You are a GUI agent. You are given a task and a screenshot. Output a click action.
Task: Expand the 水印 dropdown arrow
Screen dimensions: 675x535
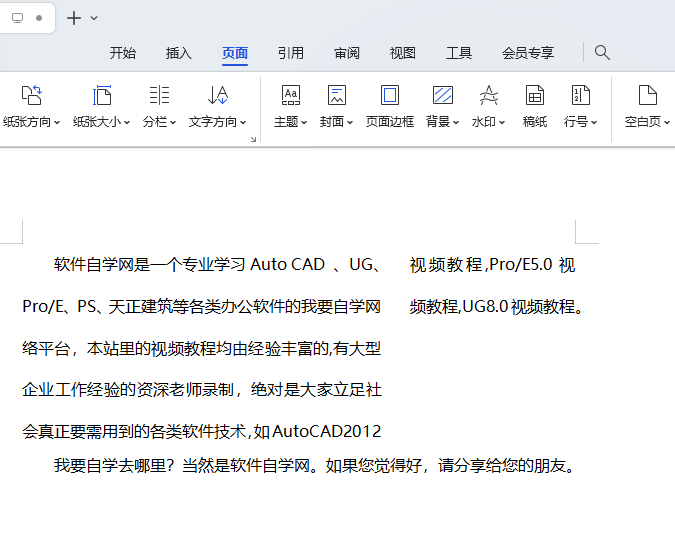coord(502,122)
